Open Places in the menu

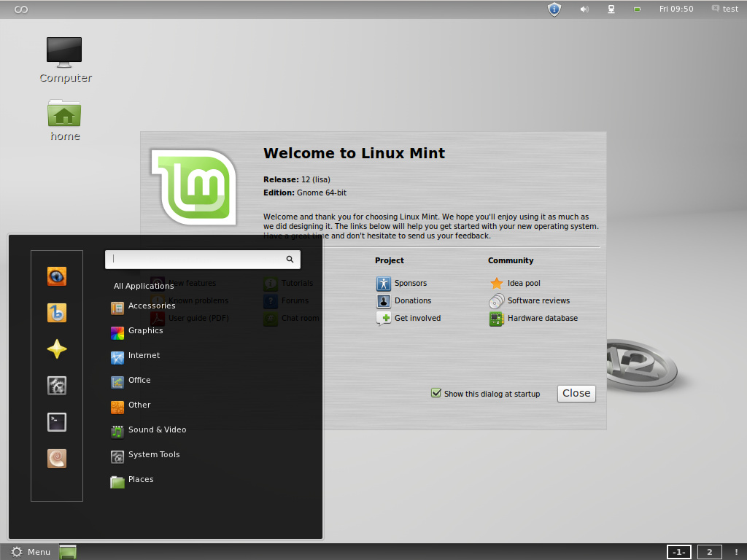[x=132, y=481]
